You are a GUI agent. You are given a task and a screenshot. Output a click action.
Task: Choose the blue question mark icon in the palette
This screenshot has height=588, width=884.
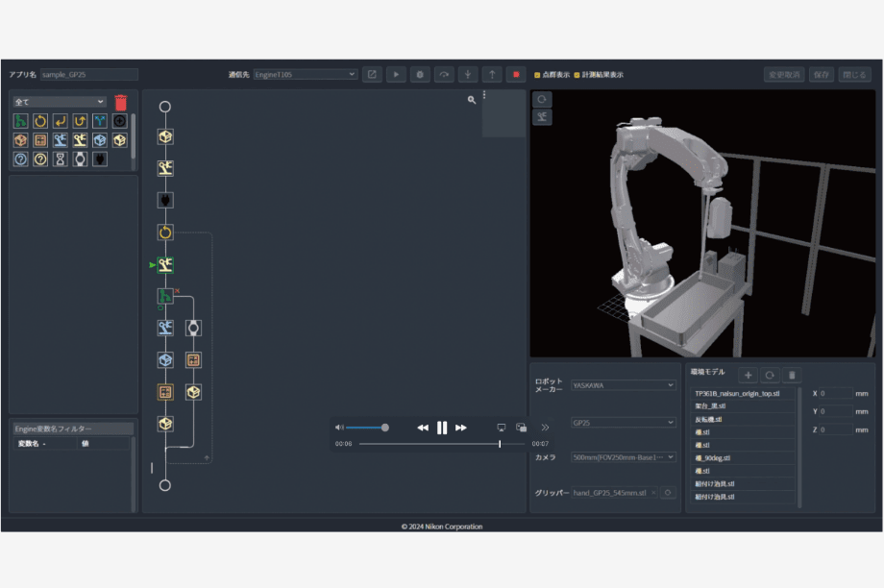pos(21,159)
